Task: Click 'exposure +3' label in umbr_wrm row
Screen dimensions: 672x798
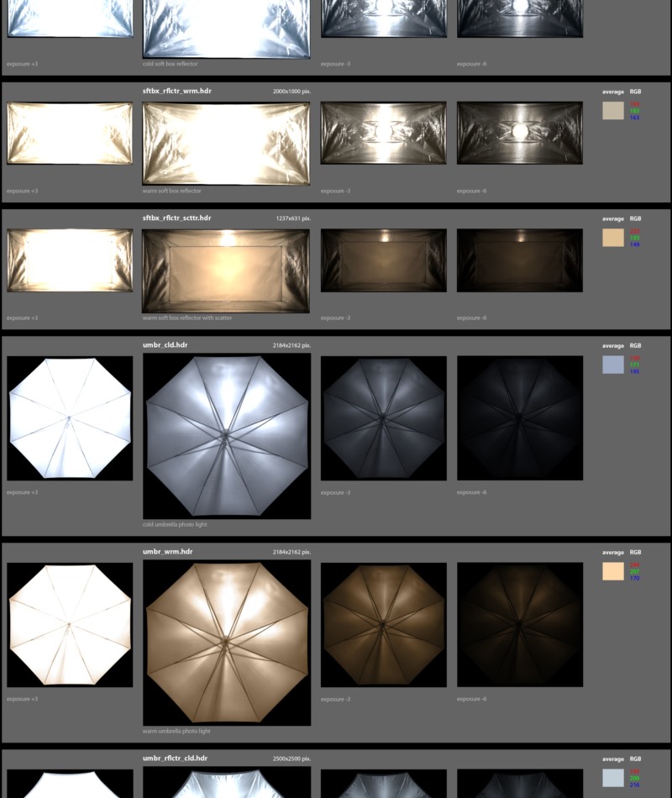Action: point(23,699)
